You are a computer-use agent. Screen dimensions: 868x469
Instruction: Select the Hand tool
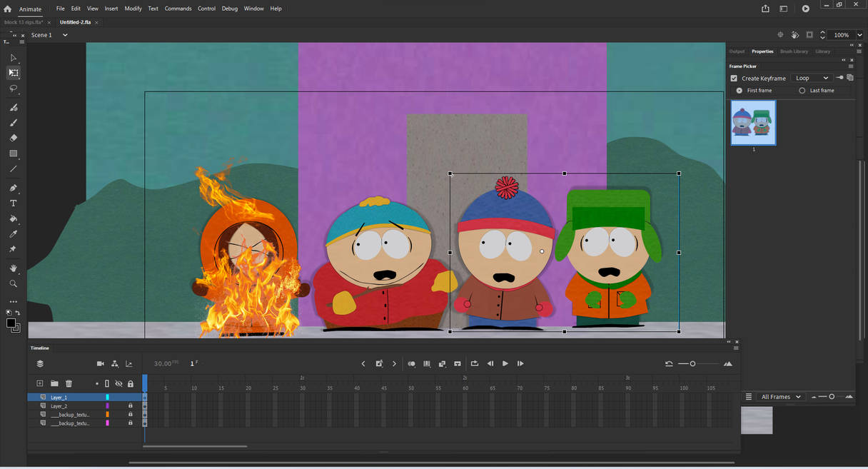pos(13,268)
